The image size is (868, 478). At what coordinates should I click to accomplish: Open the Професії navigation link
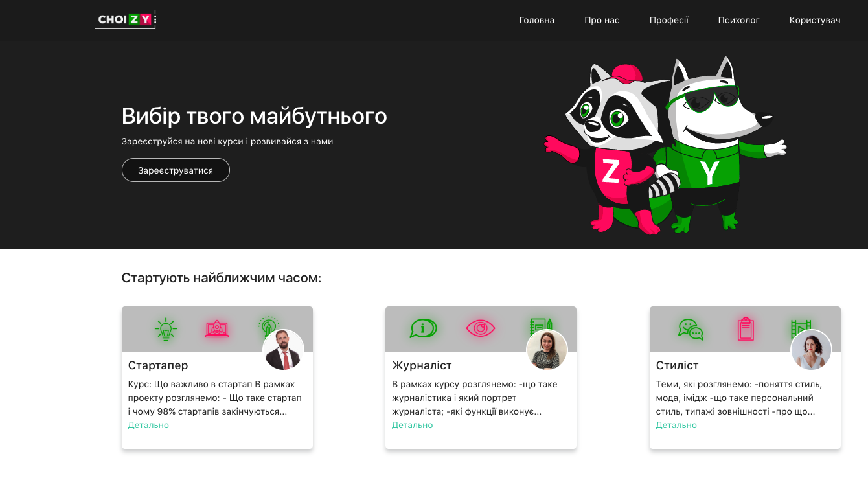(669, 20)
